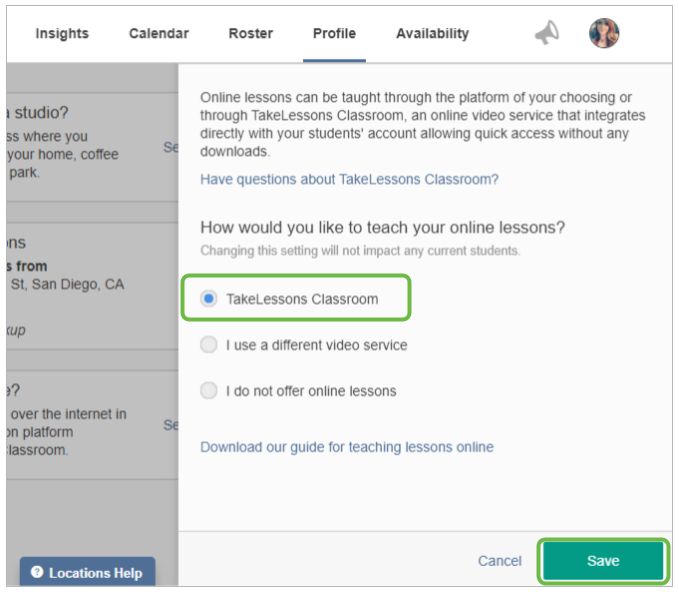Select the TakeLessons Classroom radio button
The width and height of the screenshot is (679, 592).
pos(209,299)
